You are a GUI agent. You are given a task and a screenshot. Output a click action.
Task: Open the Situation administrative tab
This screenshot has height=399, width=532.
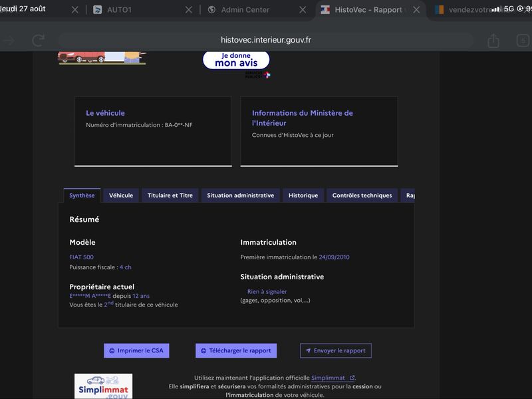tap(241, 196)
